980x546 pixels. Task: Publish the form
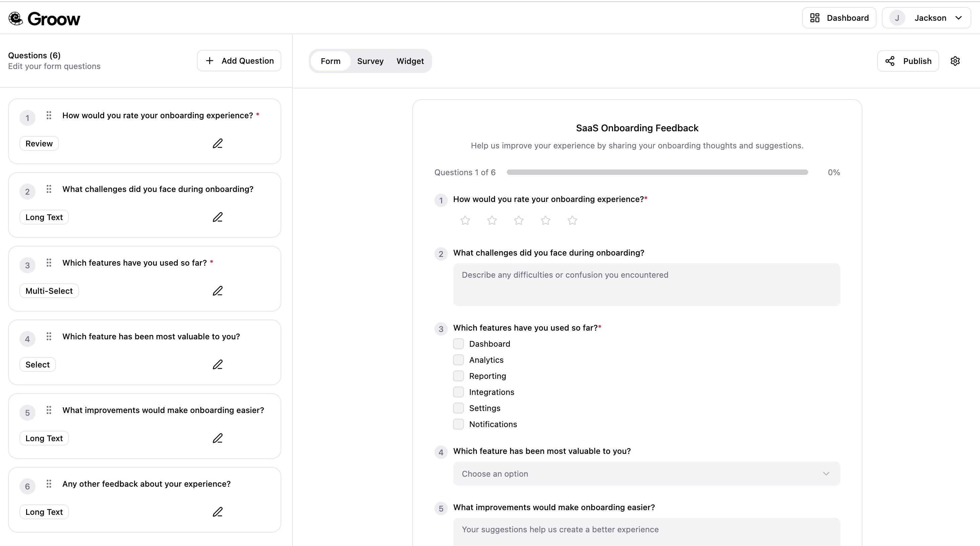(918, 61)
